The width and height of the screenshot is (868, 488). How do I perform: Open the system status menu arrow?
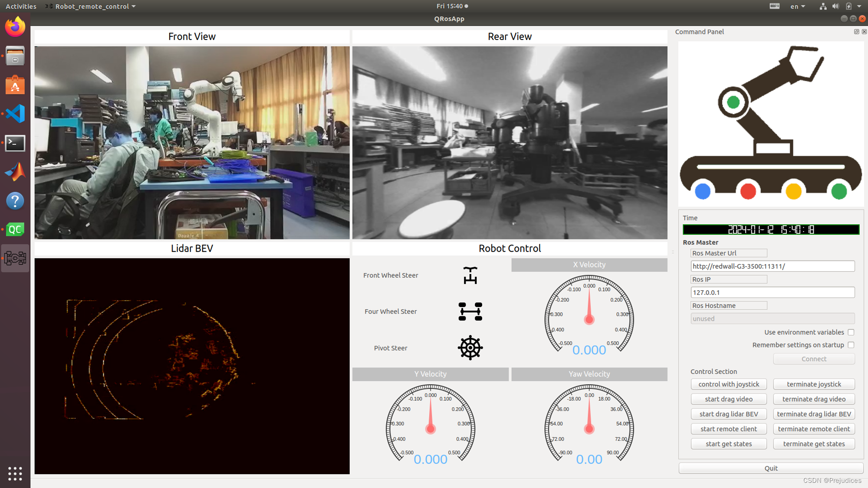(859, 6)
